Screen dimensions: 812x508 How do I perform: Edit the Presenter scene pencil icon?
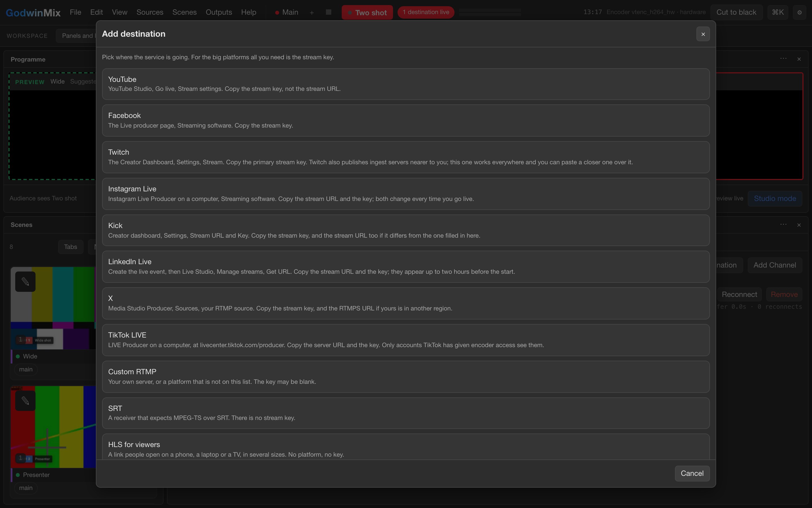tap(25, 400)
